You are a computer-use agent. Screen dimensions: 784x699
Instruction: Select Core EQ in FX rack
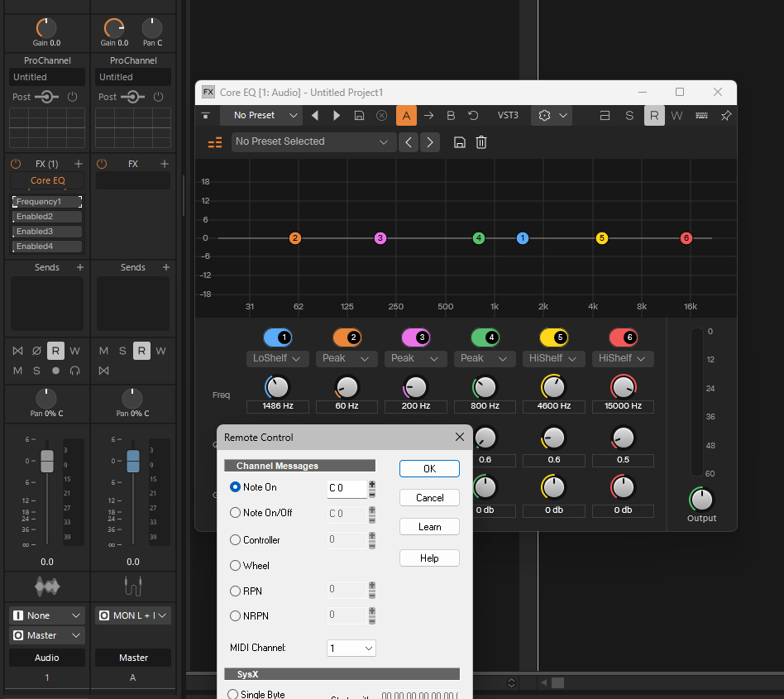click(47, 180)
